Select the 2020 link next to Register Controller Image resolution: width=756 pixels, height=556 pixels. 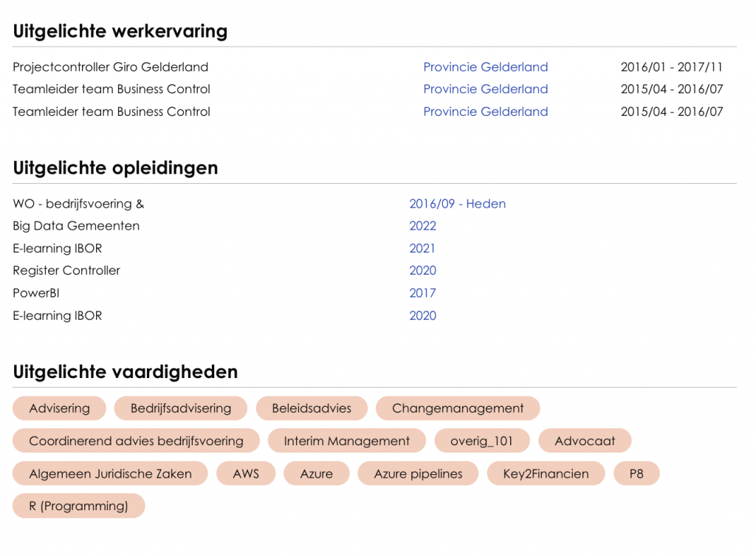422,270
